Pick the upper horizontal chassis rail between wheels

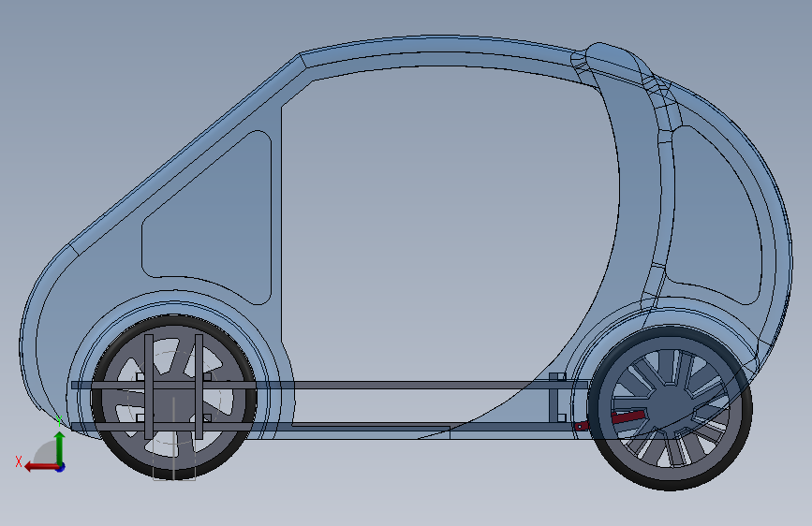(x=332, y=386)
